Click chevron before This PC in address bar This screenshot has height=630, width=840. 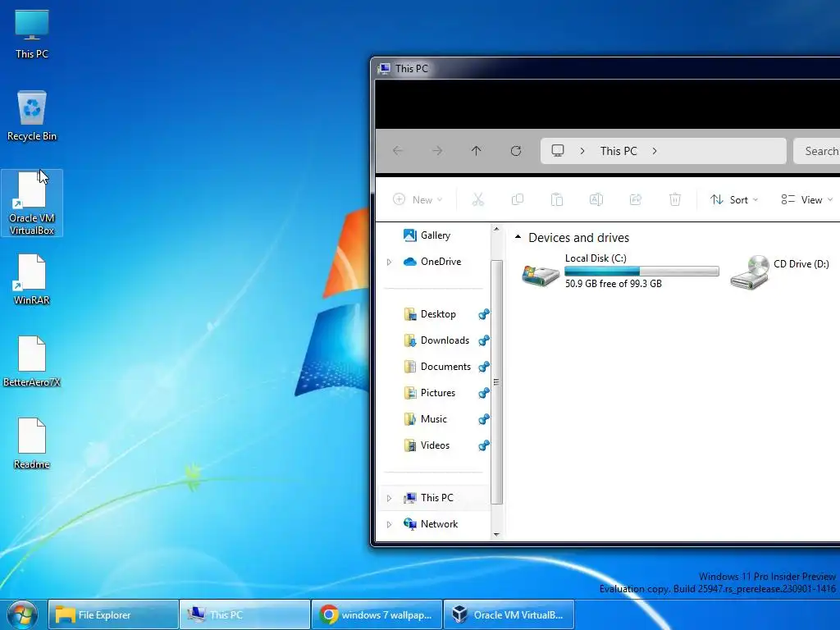pyautogui.click(x=582, y=151)
